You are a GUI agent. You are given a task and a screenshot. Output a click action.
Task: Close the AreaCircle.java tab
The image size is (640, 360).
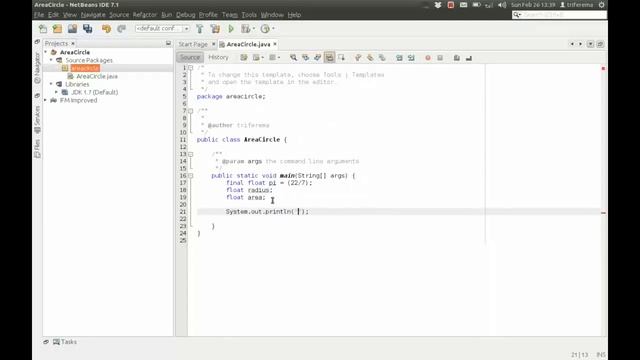pos(275,44)
